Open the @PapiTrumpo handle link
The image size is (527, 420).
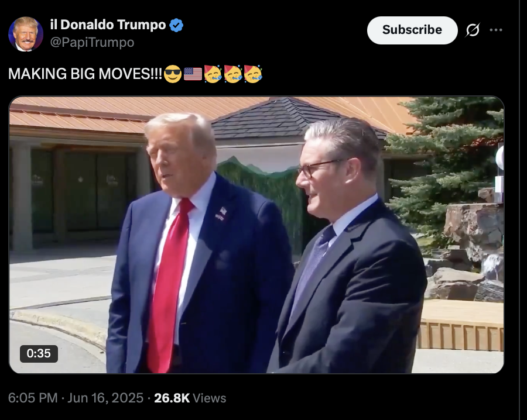(92, 42)
